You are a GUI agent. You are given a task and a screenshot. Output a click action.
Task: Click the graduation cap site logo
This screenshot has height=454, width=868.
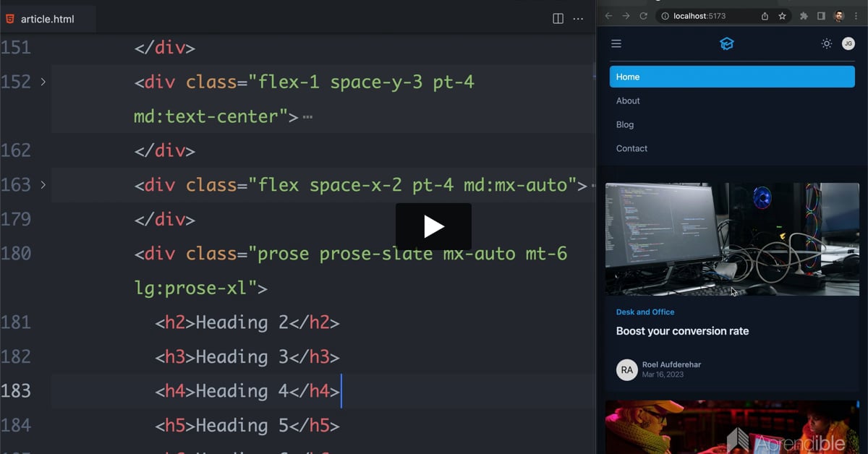pyautogui.click(x=727, y=44)
